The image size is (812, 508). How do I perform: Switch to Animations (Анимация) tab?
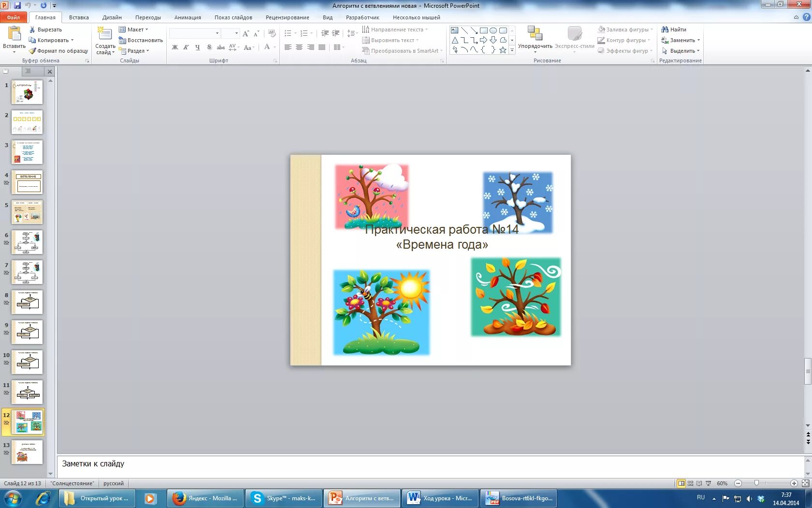[188, 17]
